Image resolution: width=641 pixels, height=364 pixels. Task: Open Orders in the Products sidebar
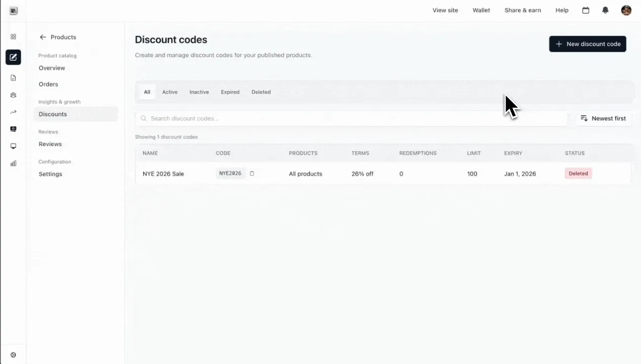coord(49,84)
